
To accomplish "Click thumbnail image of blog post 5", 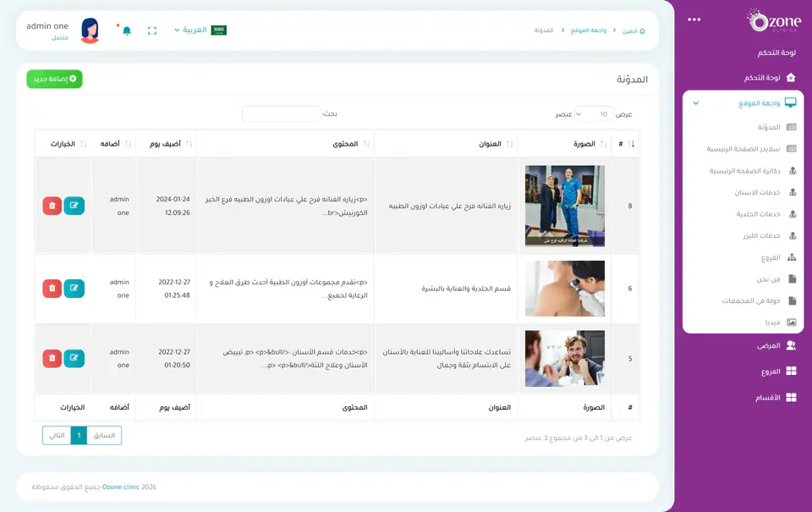I will (564, 359).
